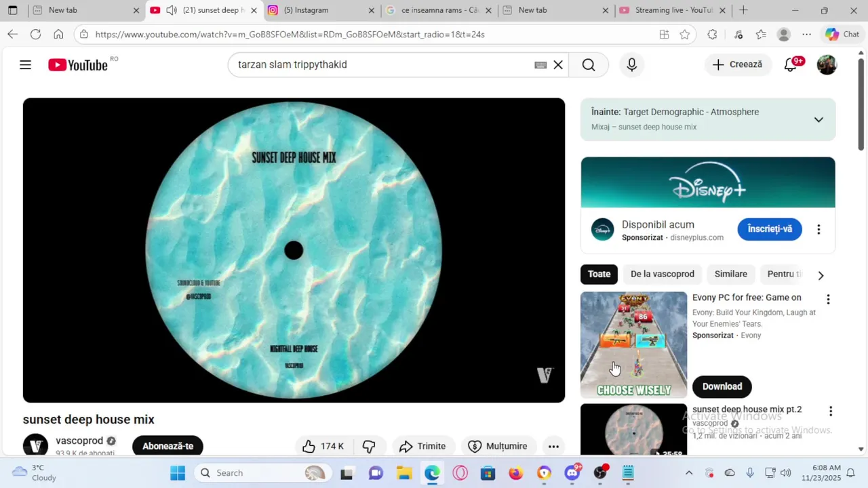Clear the YouTube search text
The image size is (868, 488).
pyautogui.click(x=558, y=65)
